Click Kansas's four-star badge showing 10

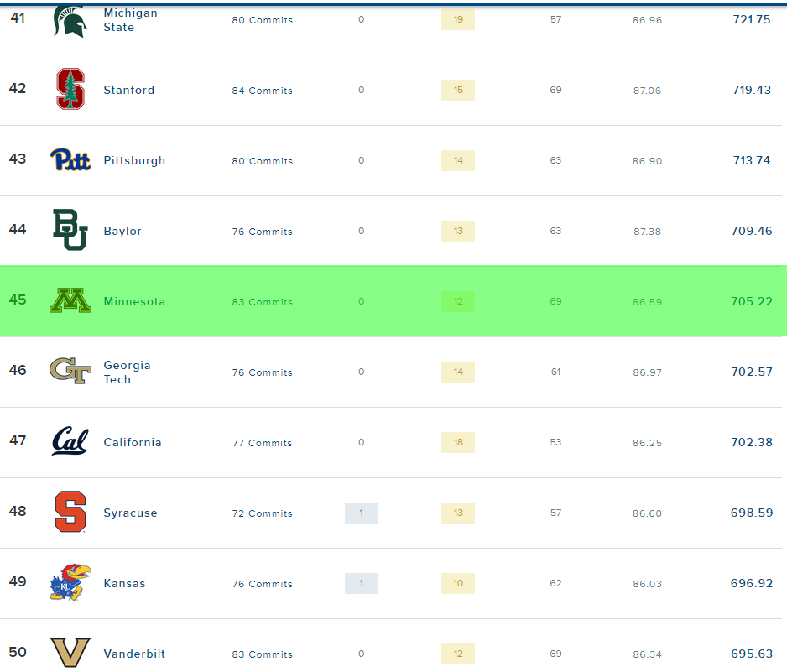pyautogui.click(x=458, y=584)
